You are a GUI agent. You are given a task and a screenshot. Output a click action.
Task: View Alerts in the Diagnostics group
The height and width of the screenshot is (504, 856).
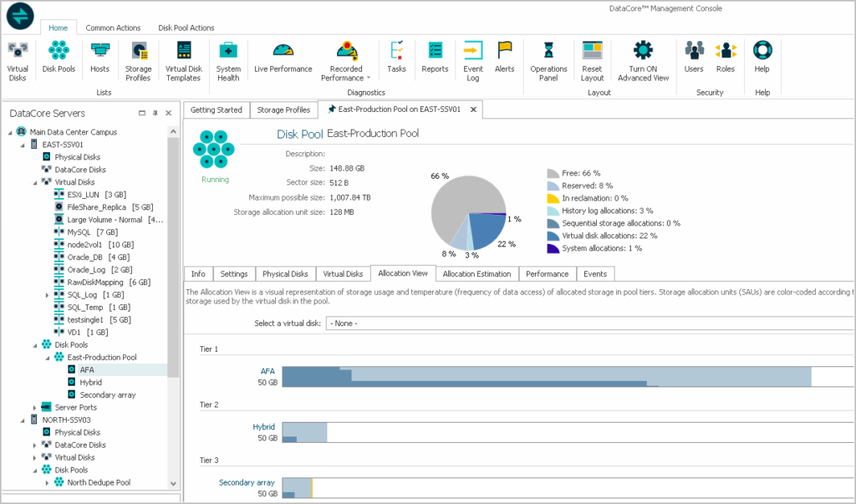point(504,59)
